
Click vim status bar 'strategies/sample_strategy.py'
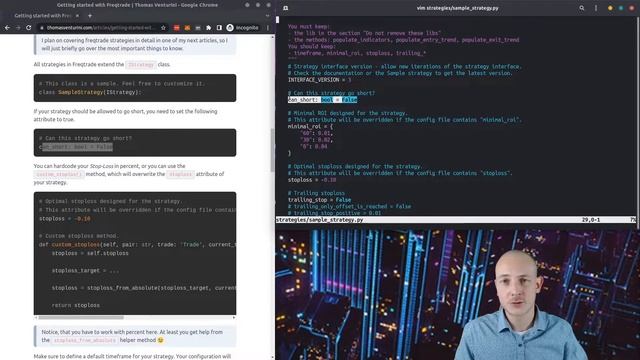[320, 220]
